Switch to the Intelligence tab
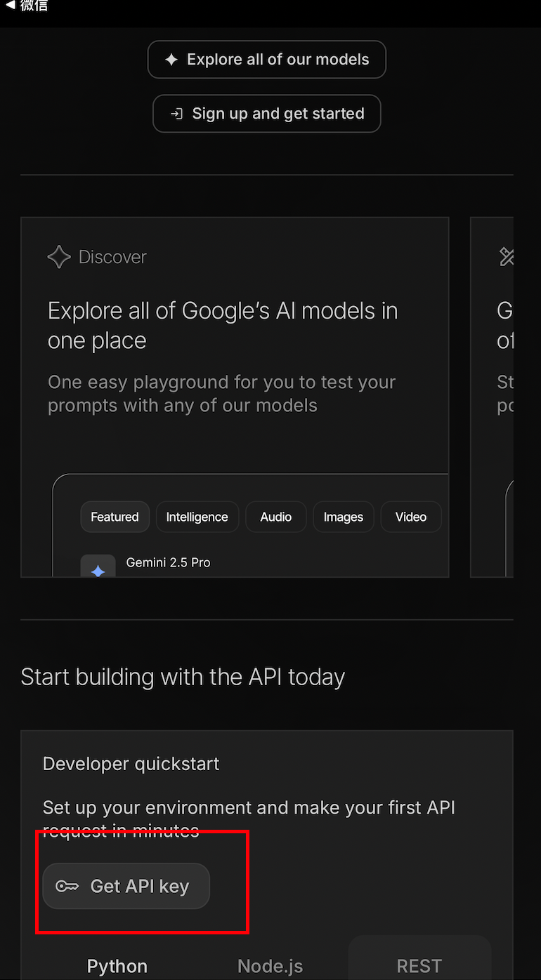 [x=197, y=517]
